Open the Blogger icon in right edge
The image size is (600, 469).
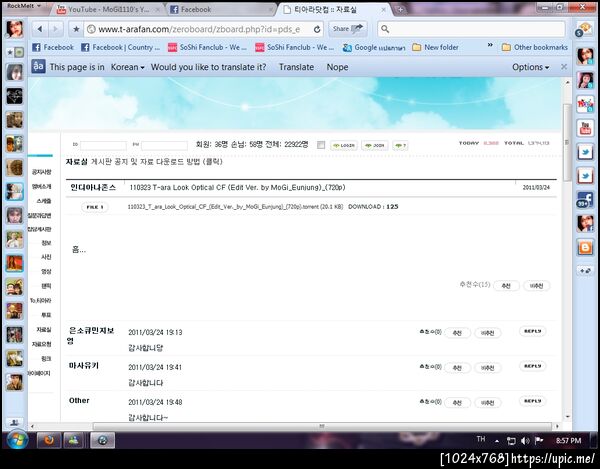pos(585,248)
